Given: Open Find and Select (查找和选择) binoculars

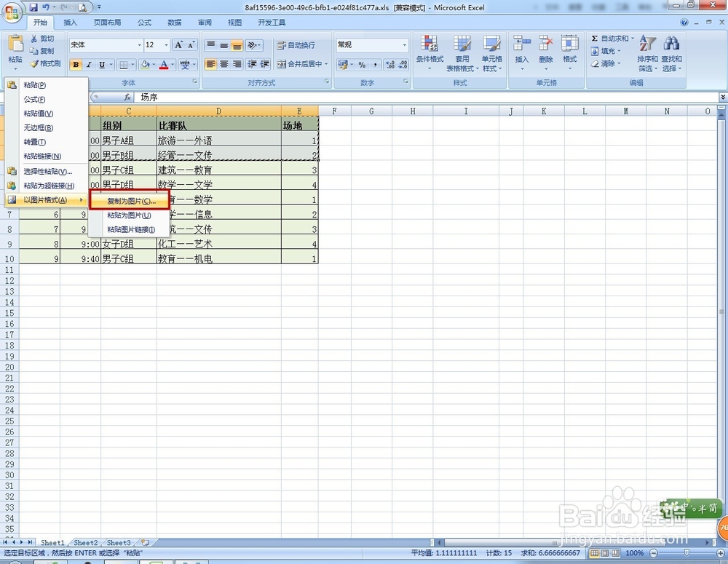Looking at the screenshot, I should pos(671,53).
